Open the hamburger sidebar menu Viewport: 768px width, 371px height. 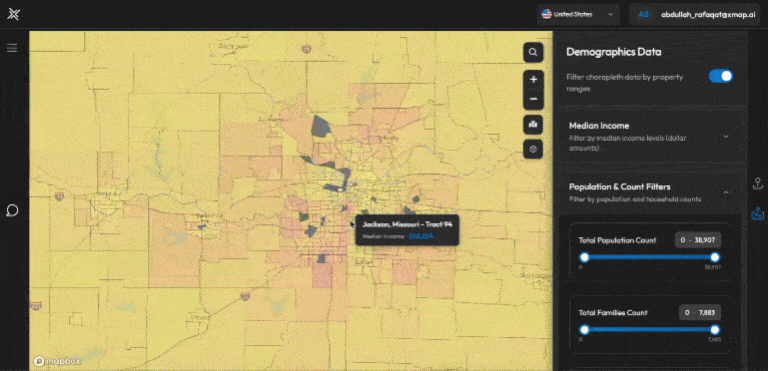pos(12,48)
